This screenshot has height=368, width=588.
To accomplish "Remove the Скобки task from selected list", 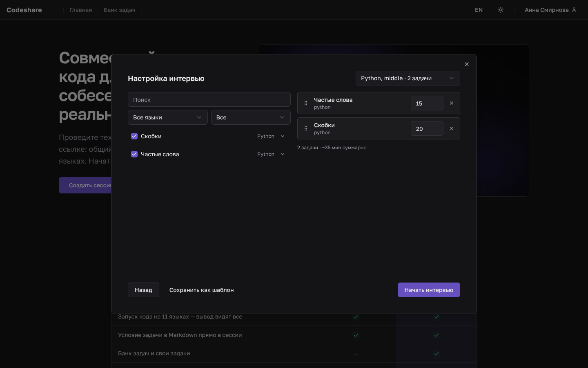I will (x=452, y=128).
